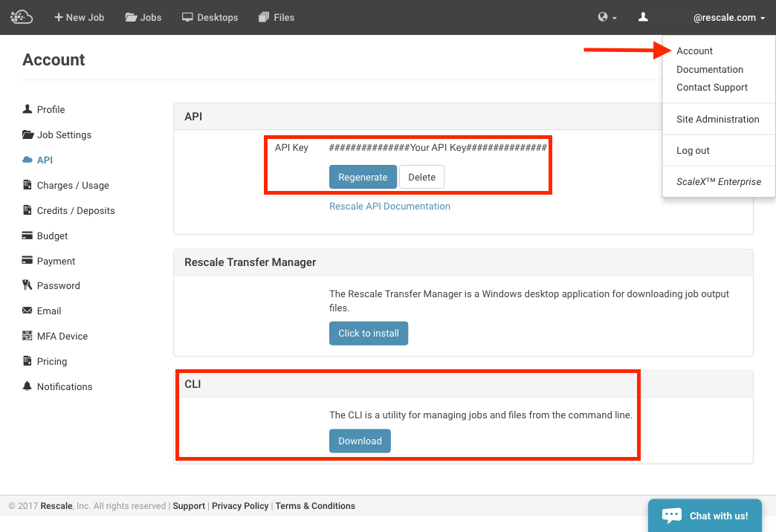Viewport: 776px width, 532px height.
Task: Open the Chat with us widget
Action: (705, 516)
